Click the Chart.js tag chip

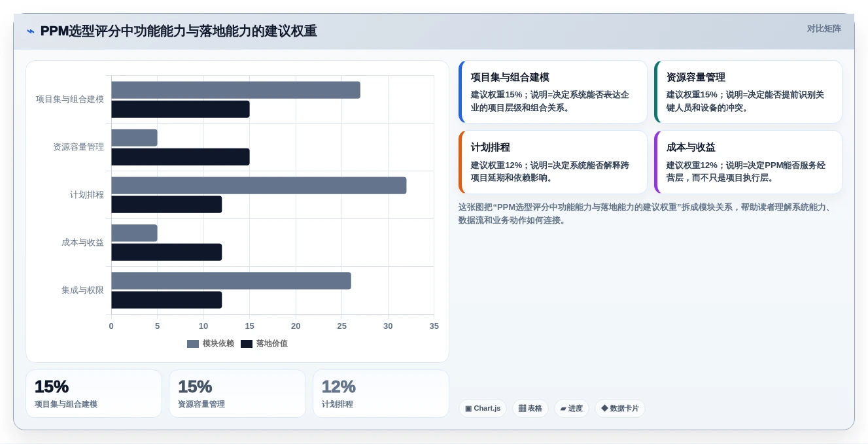pos(483,409)
